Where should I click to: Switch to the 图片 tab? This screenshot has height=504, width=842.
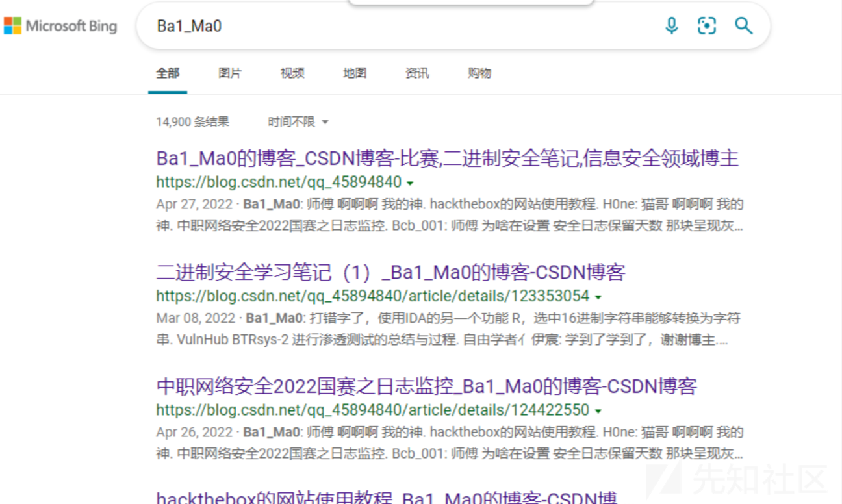pos(230,73)
